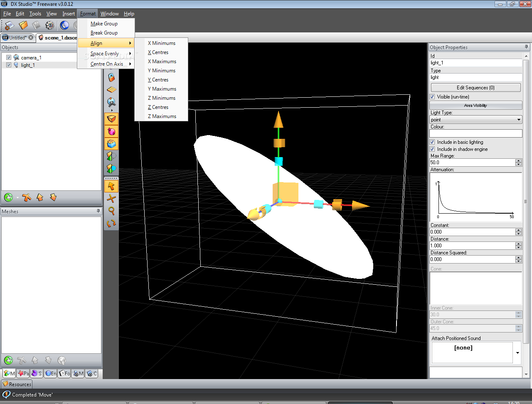Toggle the orange box display tool
The image size is (532, 404).
point(111,119)
